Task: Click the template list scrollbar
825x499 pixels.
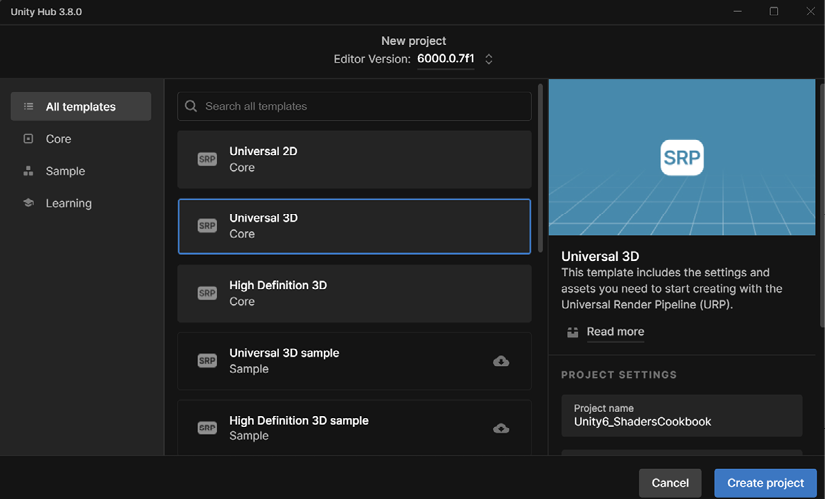Action: [x=540, y=168]
